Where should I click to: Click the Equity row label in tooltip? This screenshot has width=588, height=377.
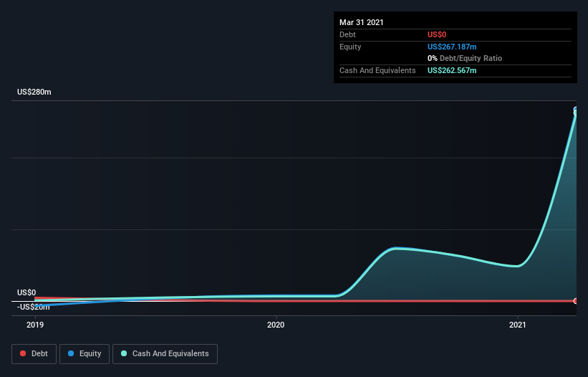coord(350,47)
